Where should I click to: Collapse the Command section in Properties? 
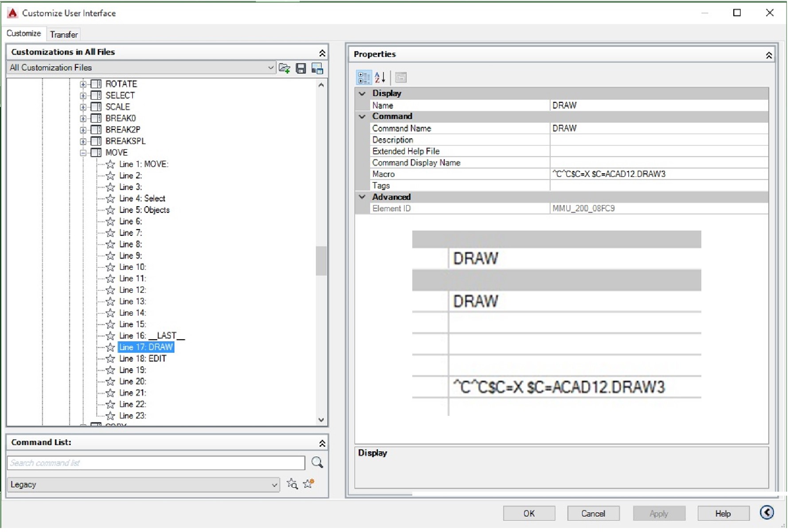(361, 116)
